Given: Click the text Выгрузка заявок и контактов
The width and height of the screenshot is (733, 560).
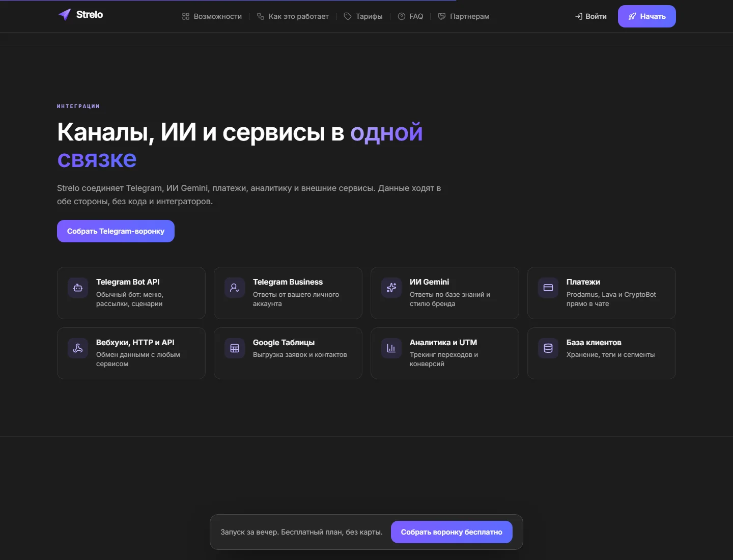Looking at the screenshot, I should coord(300,355).
